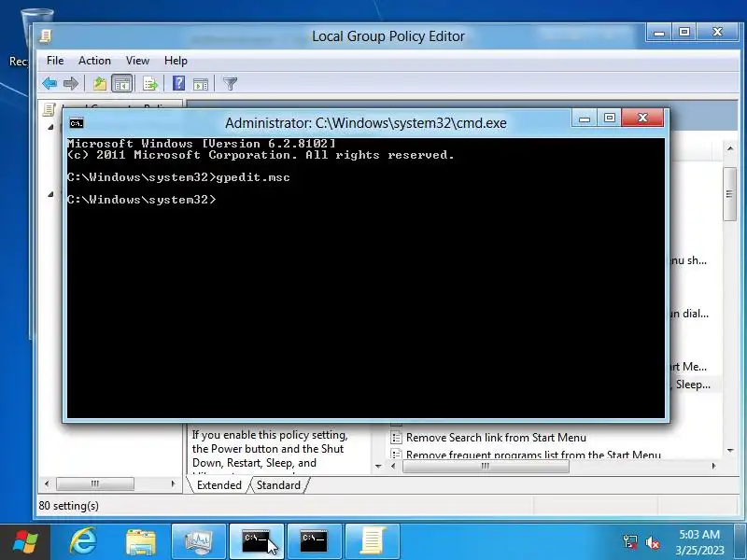Click left arrow of tree pane scrollbar
This screenshot has width=747, height=560.
coord(47,483)
